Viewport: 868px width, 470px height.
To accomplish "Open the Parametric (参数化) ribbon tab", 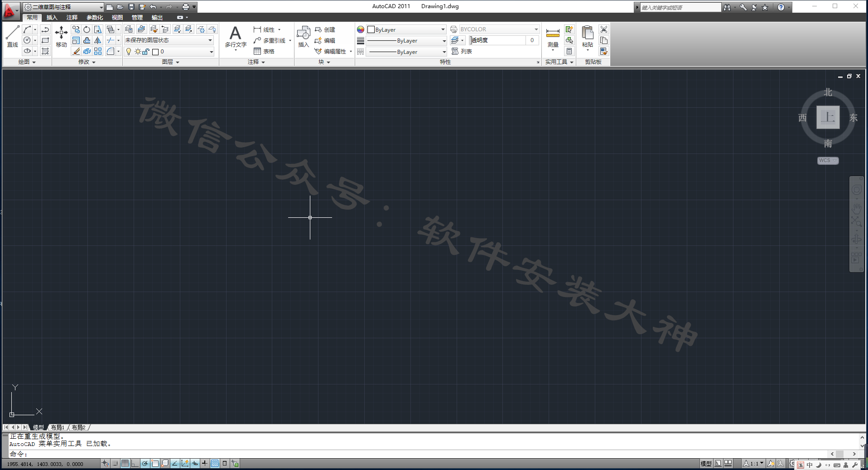I will 95,17.
